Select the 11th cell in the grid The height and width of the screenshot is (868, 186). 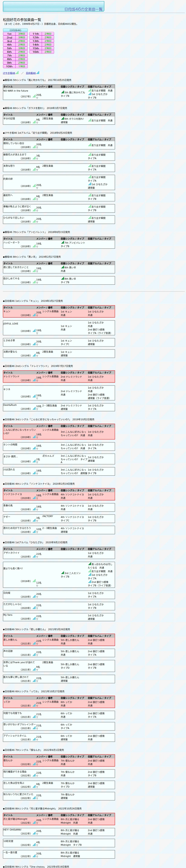36,34
